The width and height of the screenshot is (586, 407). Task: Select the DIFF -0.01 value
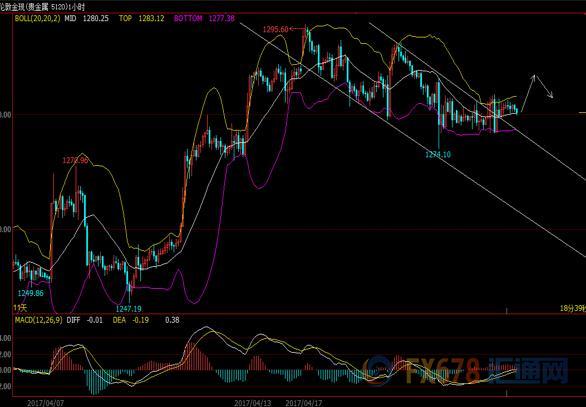click(x=84, y=320)
